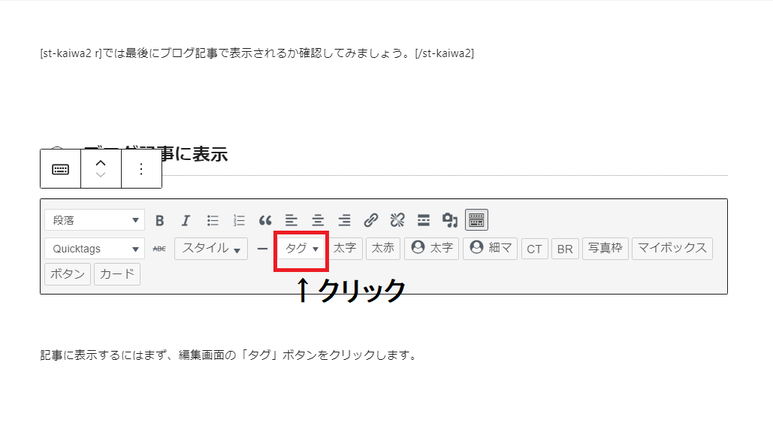Open block options three-dot menu

coord(141,169)
